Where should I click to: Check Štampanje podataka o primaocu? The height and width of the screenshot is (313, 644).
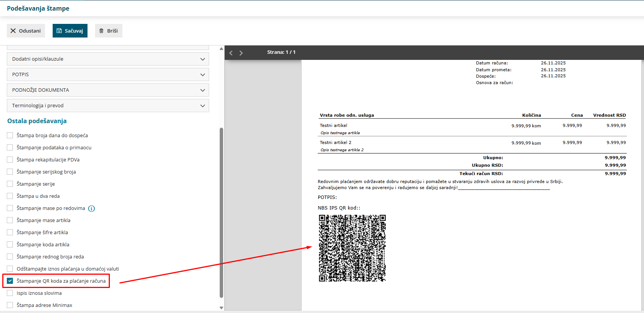tap(10, 147)
